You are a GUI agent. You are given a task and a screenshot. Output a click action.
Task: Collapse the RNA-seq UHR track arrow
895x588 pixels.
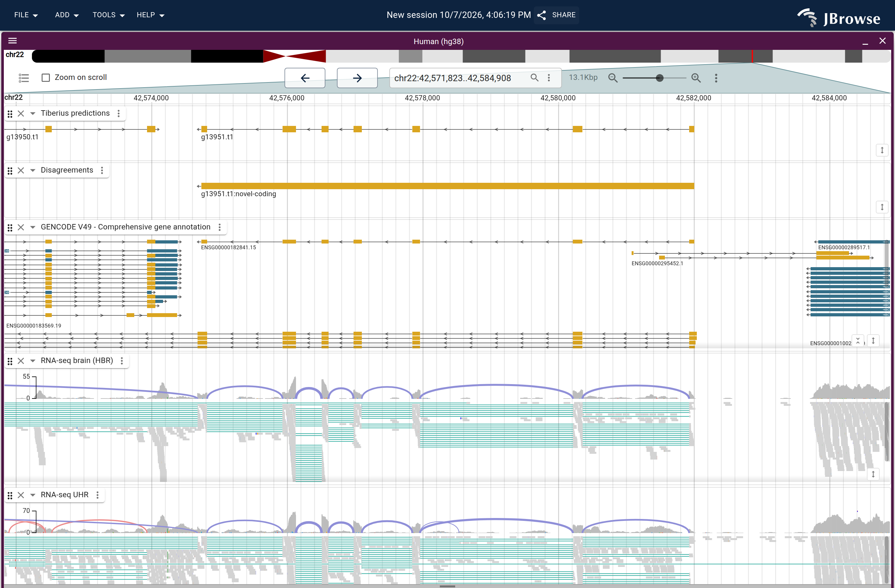33,495
